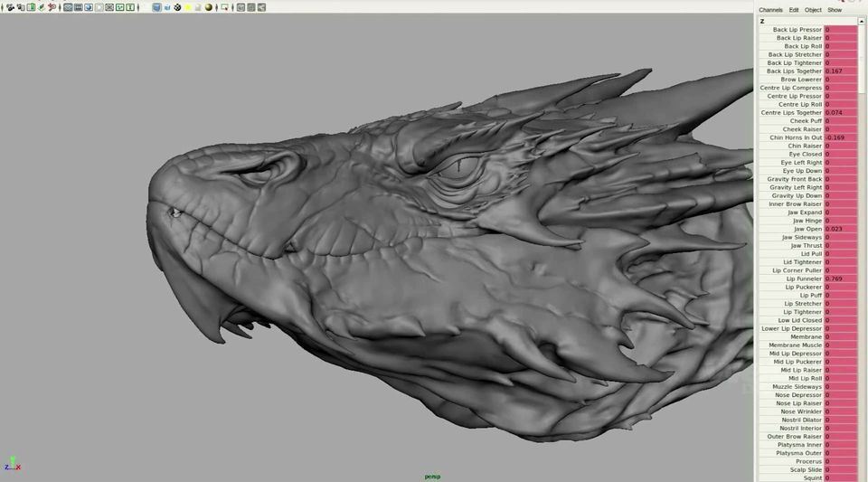The height and width of the screenshot is (482, 868).
Task: Click the Image Plane icon
Action: (42, 7)
